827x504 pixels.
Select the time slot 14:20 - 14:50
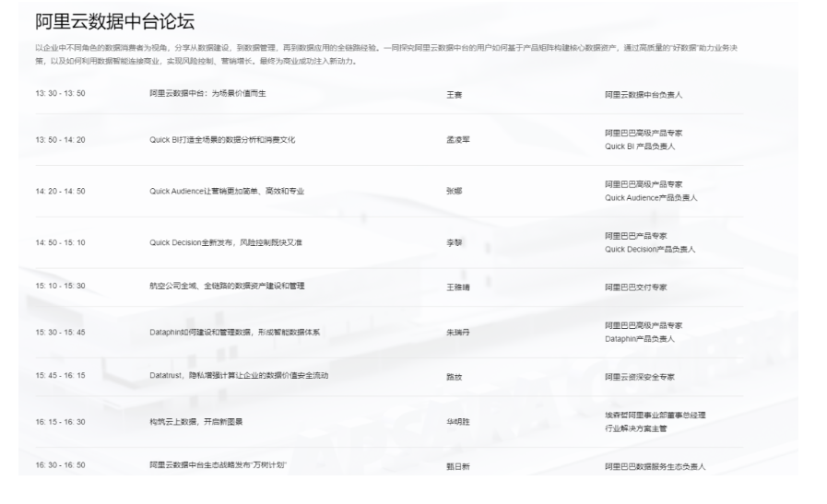coord(60,192)
